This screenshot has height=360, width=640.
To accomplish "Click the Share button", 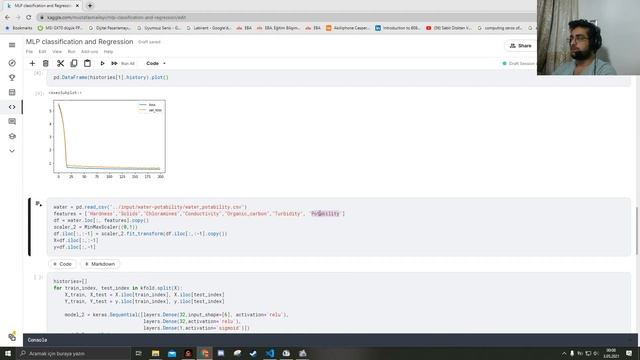I will click(x=520, y=46).
